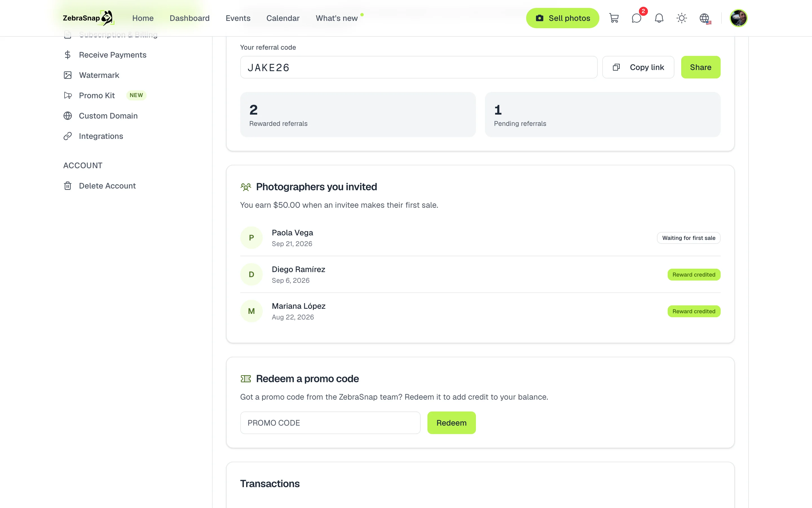Click the Paola Vega name
812x508 pixels.
292,233
